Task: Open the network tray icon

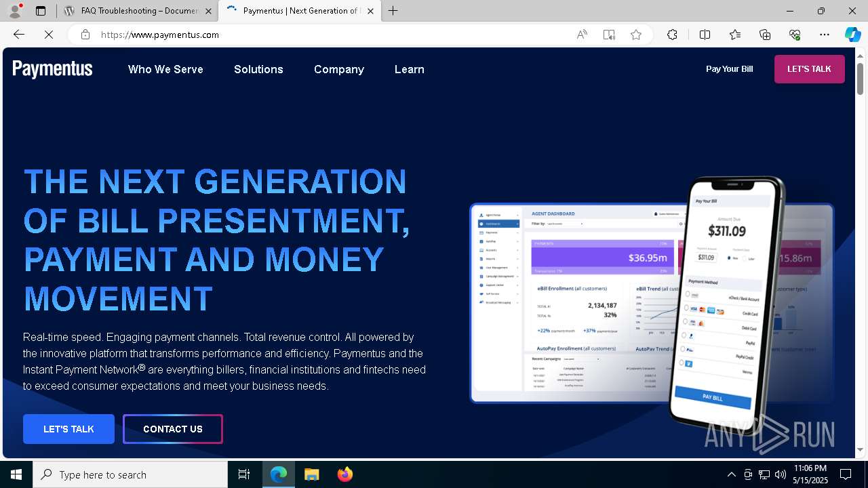Action: point(764,474)
